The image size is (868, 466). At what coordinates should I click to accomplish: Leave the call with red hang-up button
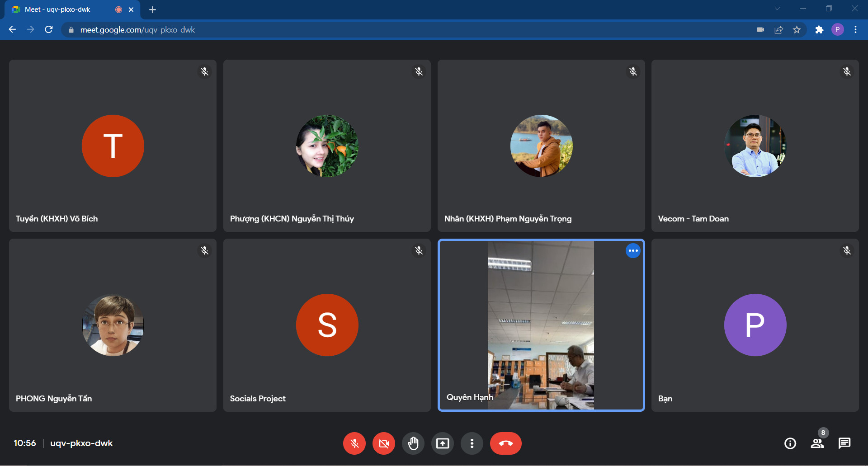tap(505, 443)
